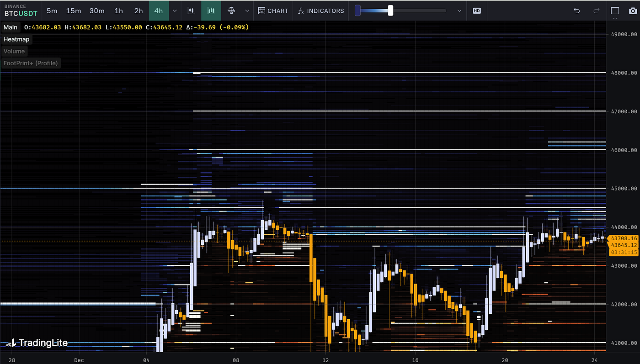Click the 43000.00 price axis label
Image resolution: width=640 pixels, height=364 pixels.
point(624,265)
